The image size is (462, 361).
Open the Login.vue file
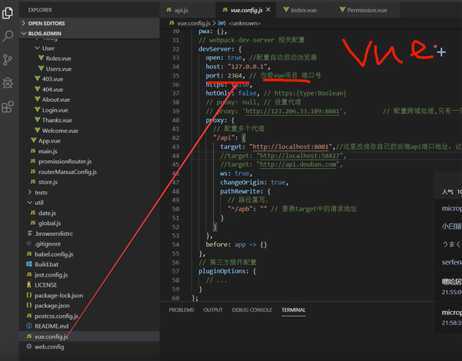pos(55,110)
